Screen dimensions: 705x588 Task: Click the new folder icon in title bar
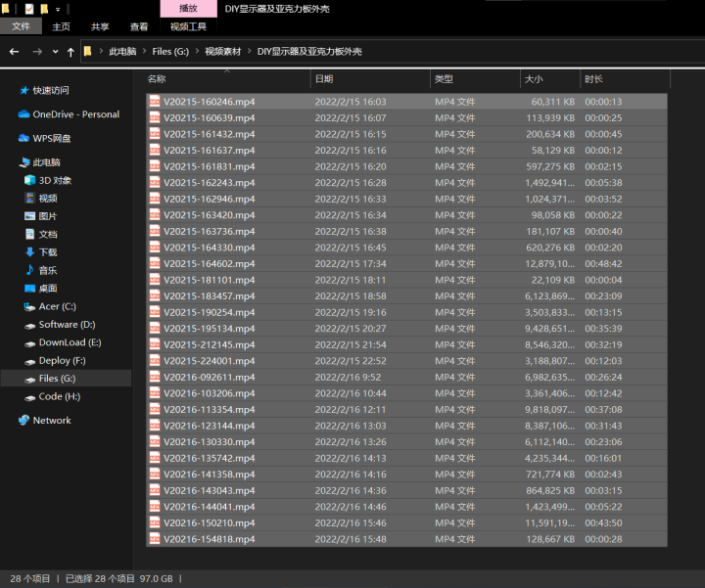[44, 9]
